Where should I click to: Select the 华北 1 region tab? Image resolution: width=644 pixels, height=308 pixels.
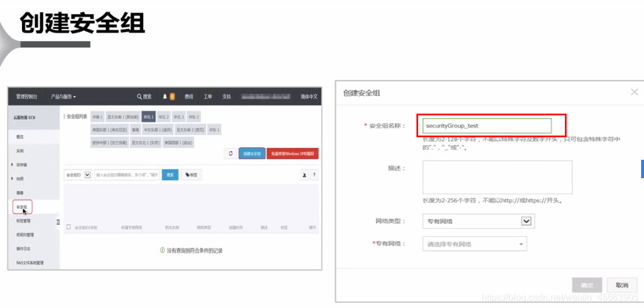click(148, 117)
